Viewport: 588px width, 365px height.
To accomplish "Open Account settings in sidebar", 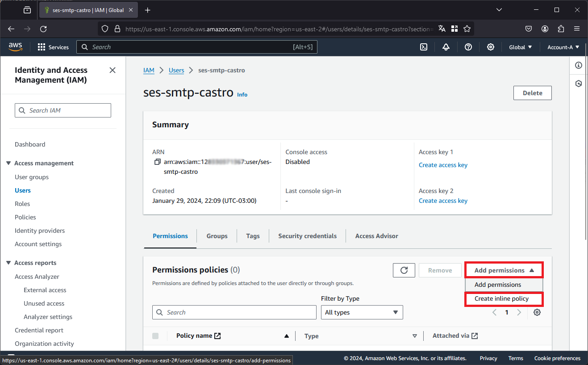I will click(38, 244).
